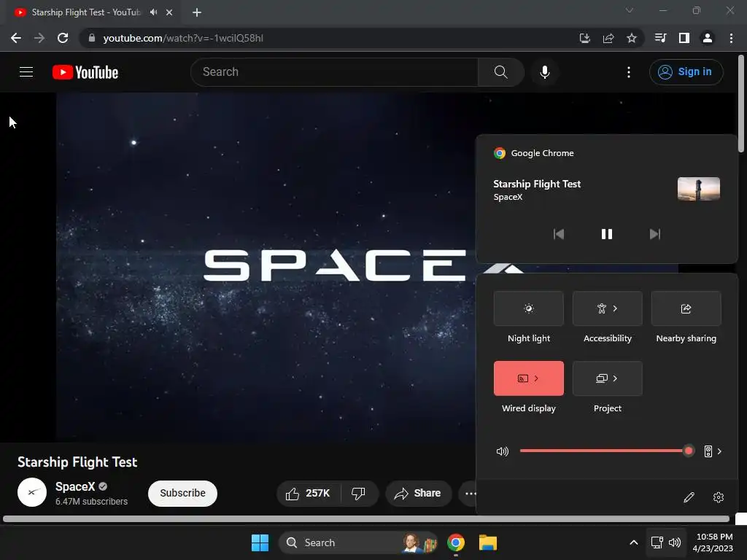Open Chrome three-dot menu
This screenshot has height=560, width=747.
(x=731, y=38)
